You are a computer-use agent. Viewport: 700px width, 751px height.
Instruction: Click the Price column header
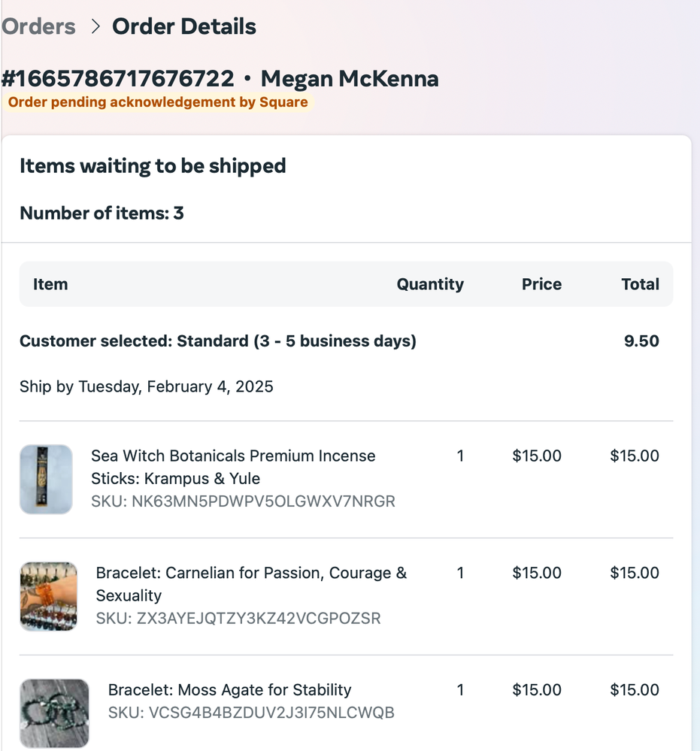pos(541,284)
